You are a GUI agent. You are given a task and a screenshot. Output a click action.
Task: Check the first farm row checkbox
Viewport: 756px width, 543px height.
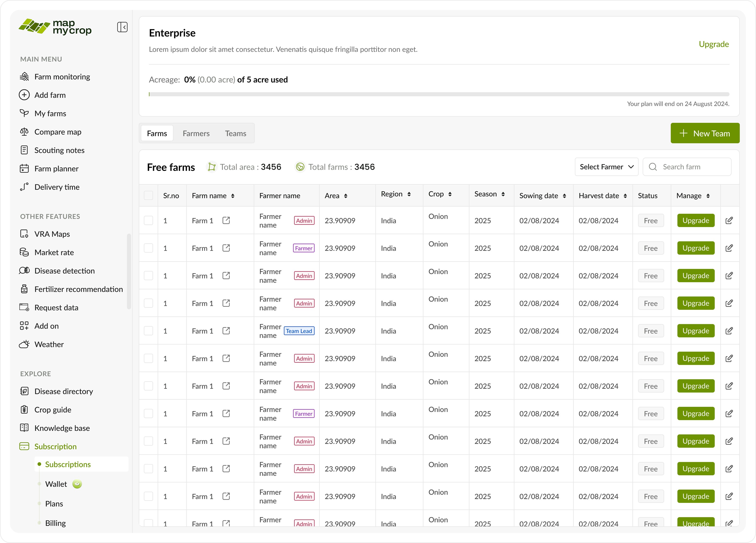point(148,220)
